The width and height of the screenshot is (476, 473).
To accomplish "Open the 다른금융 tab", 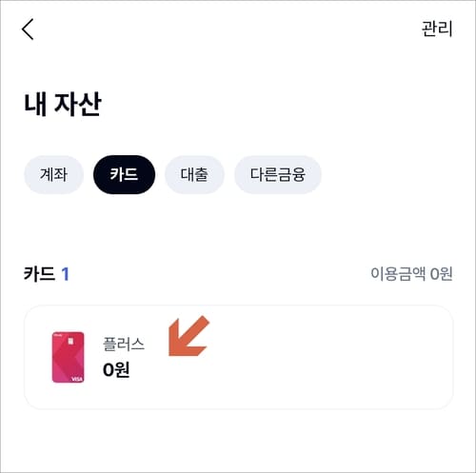I will click(278, 174).
